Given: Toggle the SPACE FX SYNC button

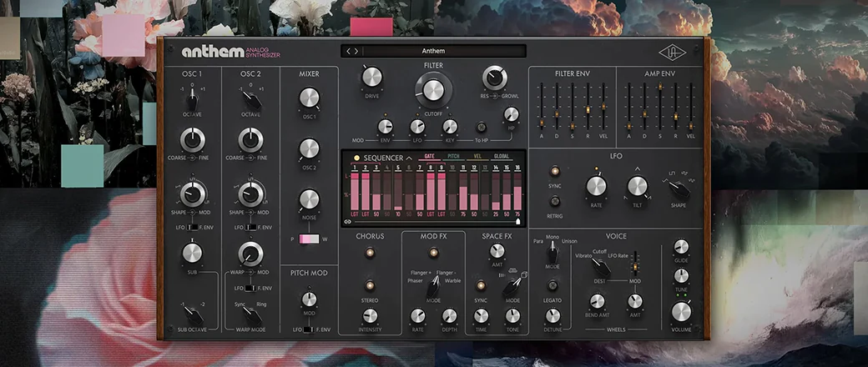Looking at the screenshot, I should tap(481, 285).
